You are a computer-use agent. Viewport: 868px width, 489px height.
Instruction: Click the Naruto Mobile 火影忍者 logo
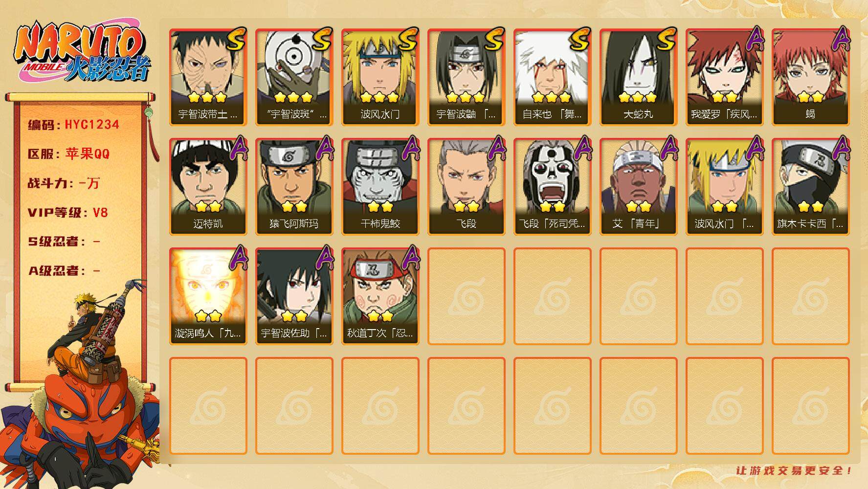(x=82, y=52)
